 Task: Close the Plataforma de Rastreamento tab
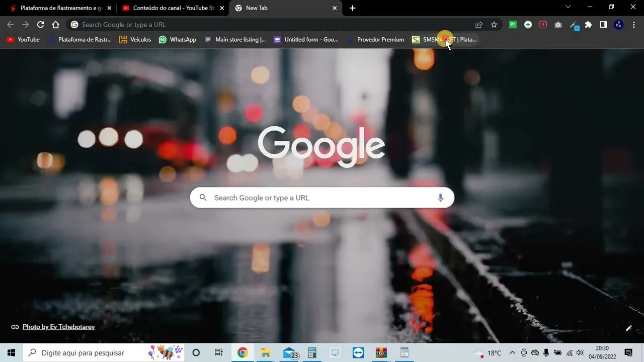(109, 8)
